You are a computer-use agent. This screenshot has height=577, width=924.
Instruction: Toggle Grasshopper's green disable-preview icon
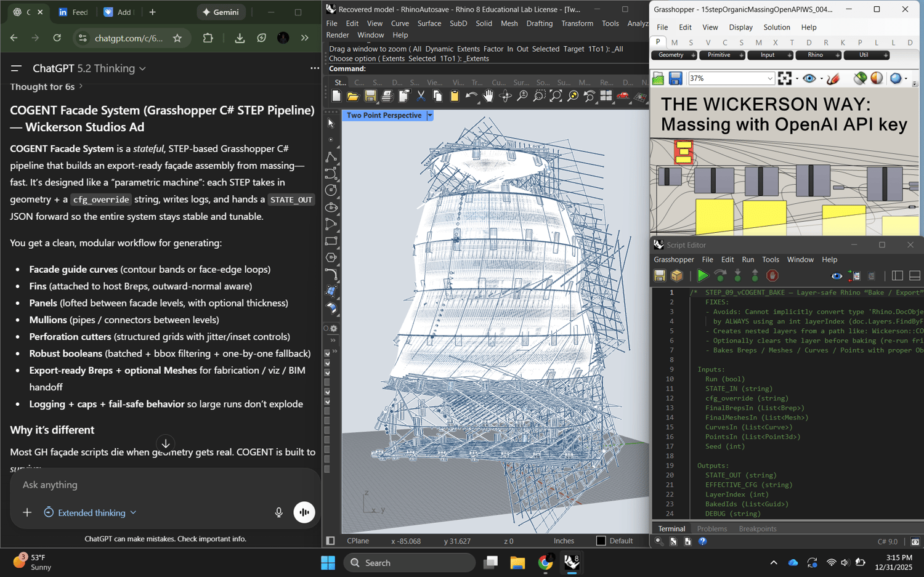pyautogui.click(x=861, y=78)
